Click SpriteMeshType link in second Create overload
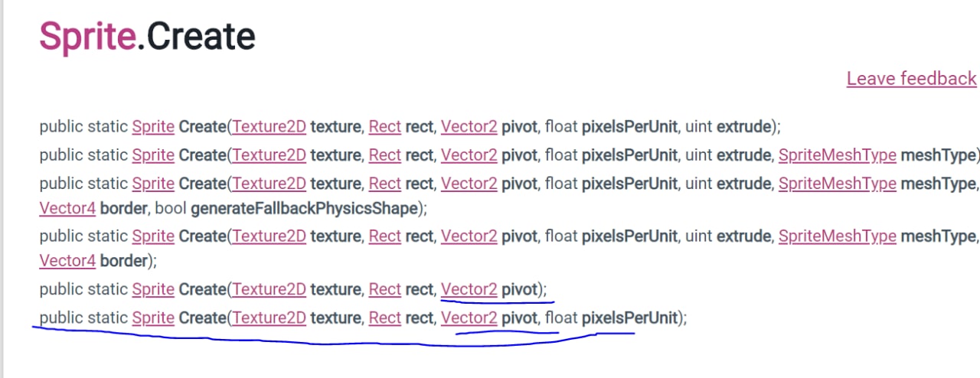The height and width of the screenshot is (378, 980). point(838,155)
